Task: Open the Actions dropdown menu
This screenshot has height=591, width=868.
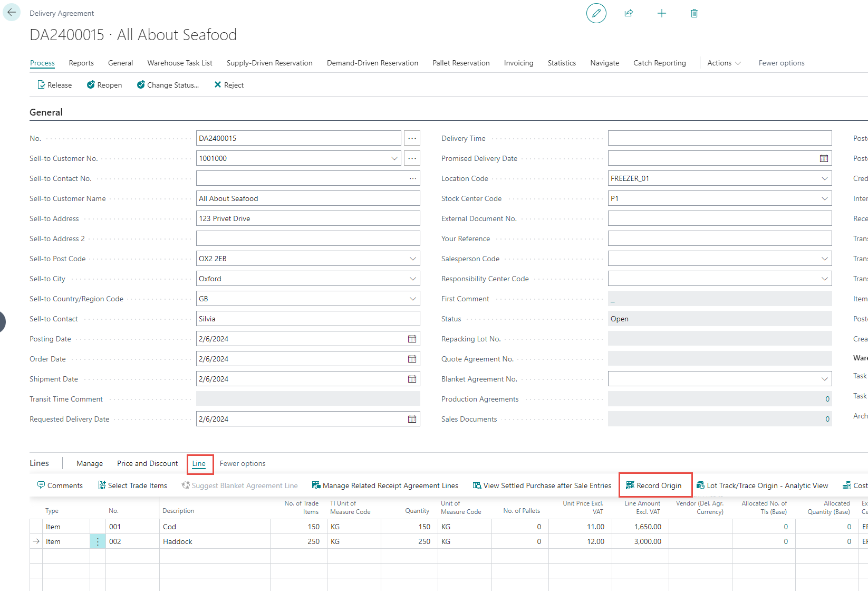Action: click(724, 63)
